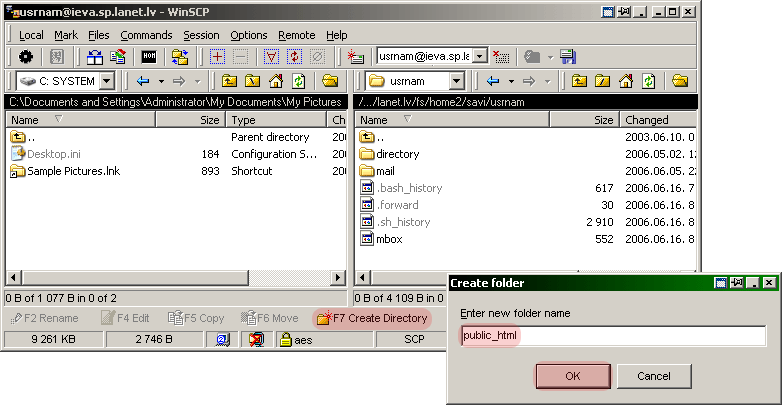Go to remote parent directory icon
This screenshot has height=405, width=782.
pyautogui.click(x=577, y=81)
